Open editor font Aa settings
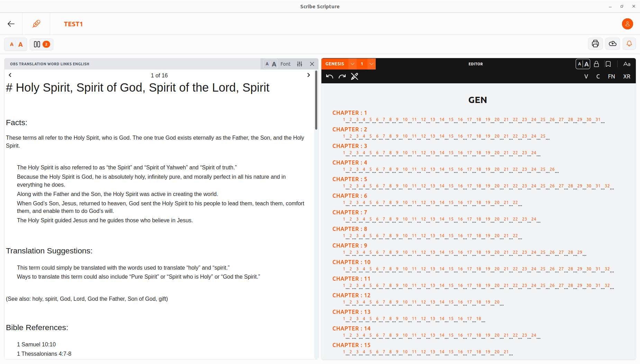This screenshot has width=640, height=364. [x=627, y=64]
